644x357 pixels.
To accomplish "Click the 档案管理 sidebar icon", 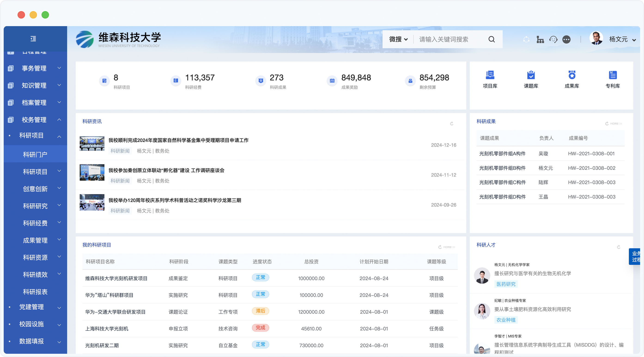I will point(11,103).
